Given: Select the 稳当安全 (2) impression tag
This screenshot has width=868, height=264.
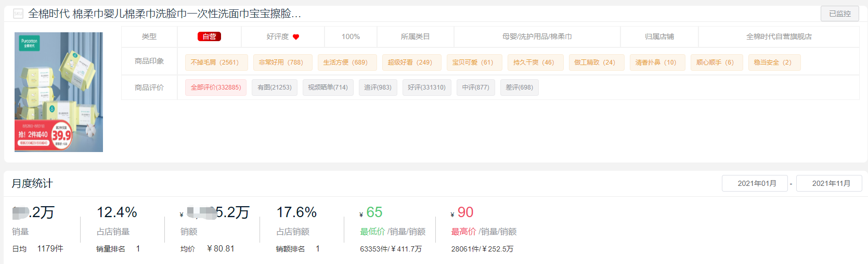Looking at the screenshot, I should pos(774,62).
